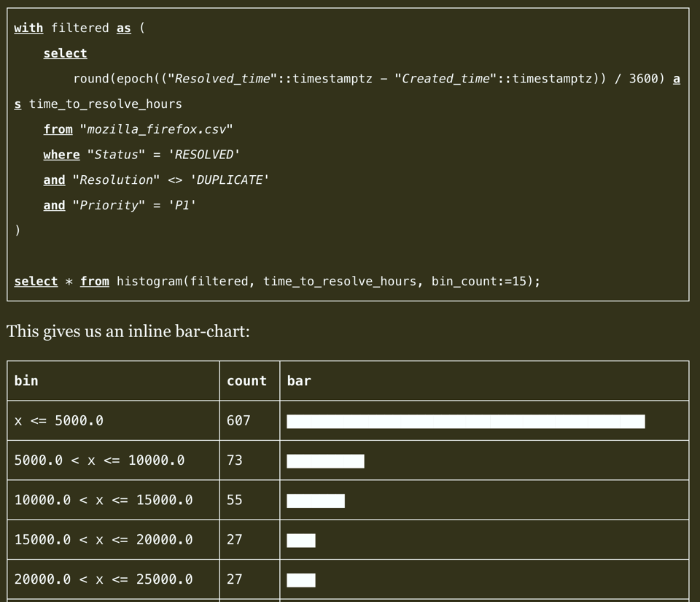Click the 'from' keyword before mozilla_firefox.csv
Viewport: 700px width, 602px height.
coord(58,129)
